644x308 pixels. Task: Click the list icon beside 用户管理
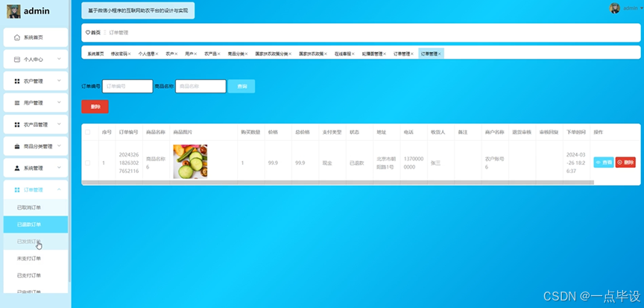pos(17,103)
